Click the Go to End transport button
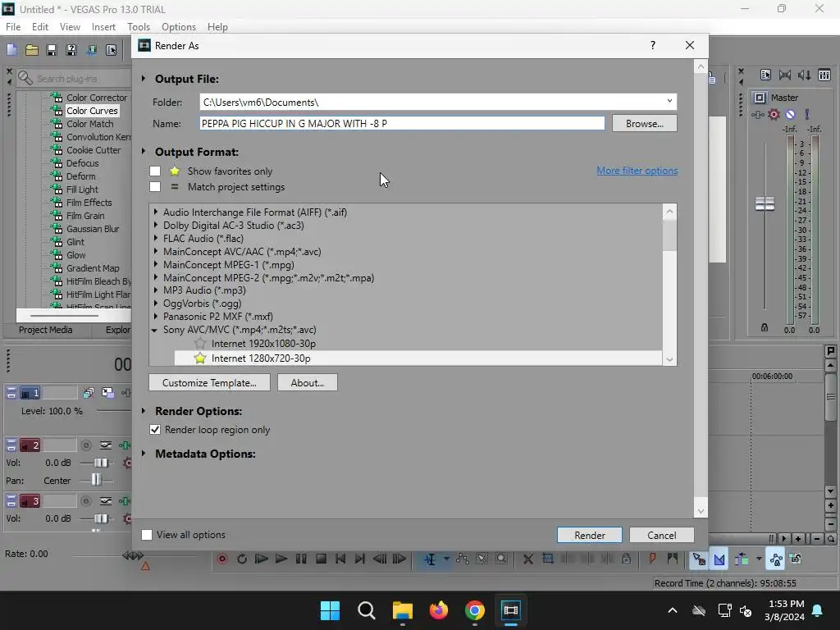 point(360,559)
